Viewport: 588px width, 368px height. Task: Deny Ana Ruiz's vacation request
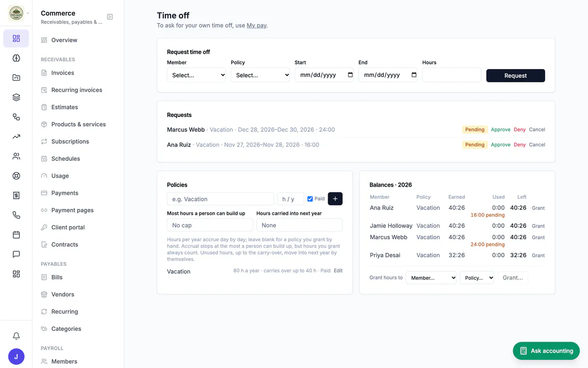[x=520, y=145]
